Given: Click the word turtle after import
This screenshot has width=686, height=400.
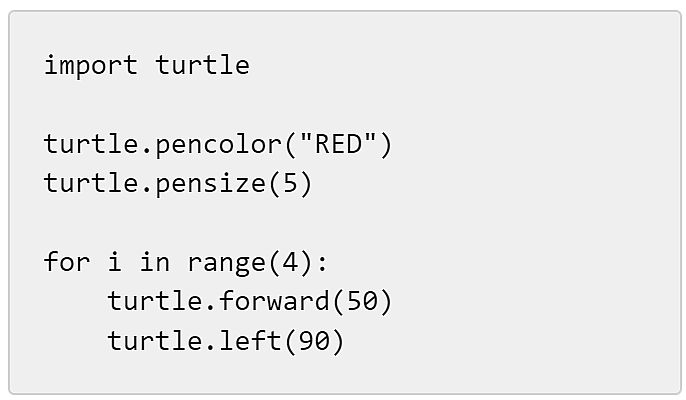Looking at the screenshot, I should (202, 65).
